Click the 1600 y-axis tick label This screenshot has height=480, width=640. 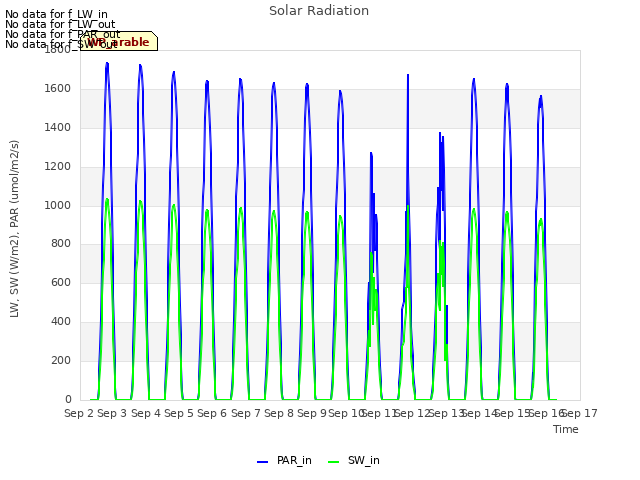pos(58,89)
